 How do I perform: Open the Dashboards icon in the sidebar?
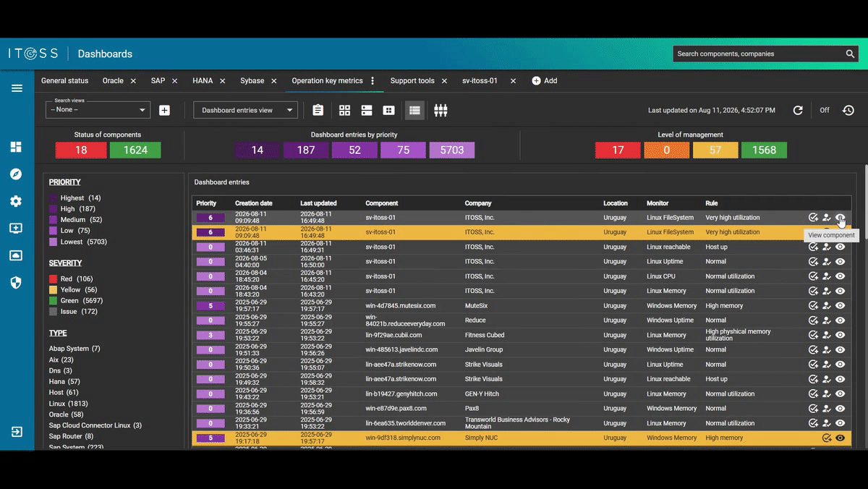click(x=16, y=147)
